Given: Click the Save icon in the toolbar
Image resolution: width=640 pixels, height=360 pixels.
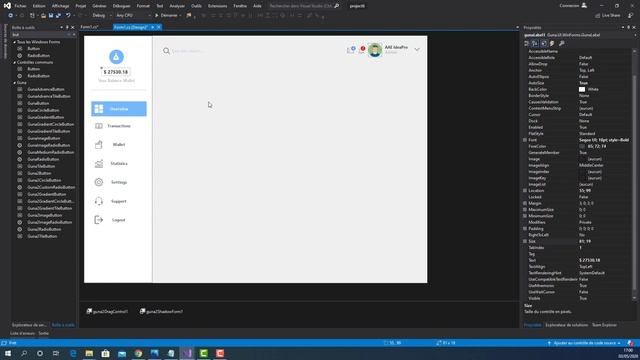Looking at the screenshot, I should click(51, 16).
